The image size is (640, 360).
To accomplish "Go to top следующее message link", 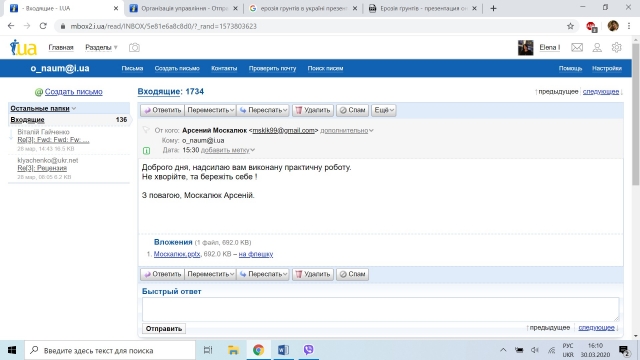I will (601, 91).
